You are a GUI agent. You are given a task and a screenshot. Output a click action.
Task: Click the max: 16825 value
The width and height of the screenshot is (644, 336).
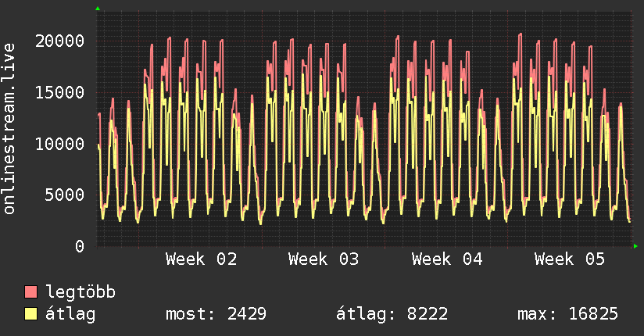coord(567,314)
